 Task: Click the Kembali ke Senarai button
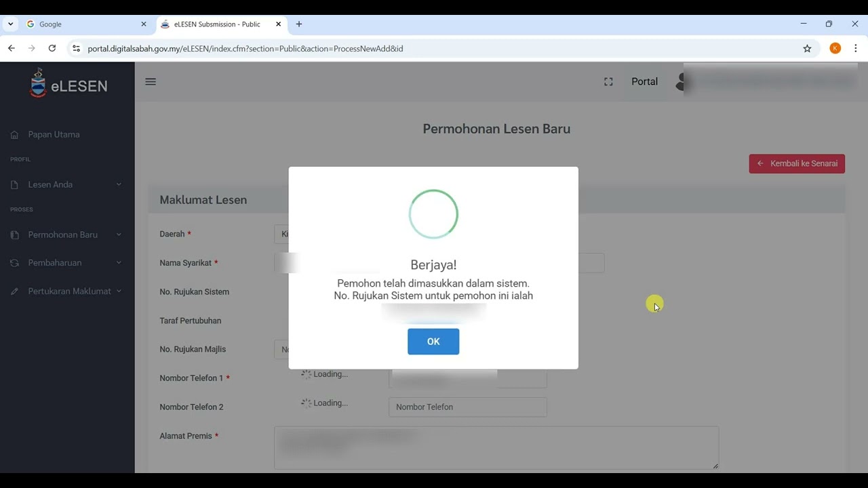coord(797,163)
